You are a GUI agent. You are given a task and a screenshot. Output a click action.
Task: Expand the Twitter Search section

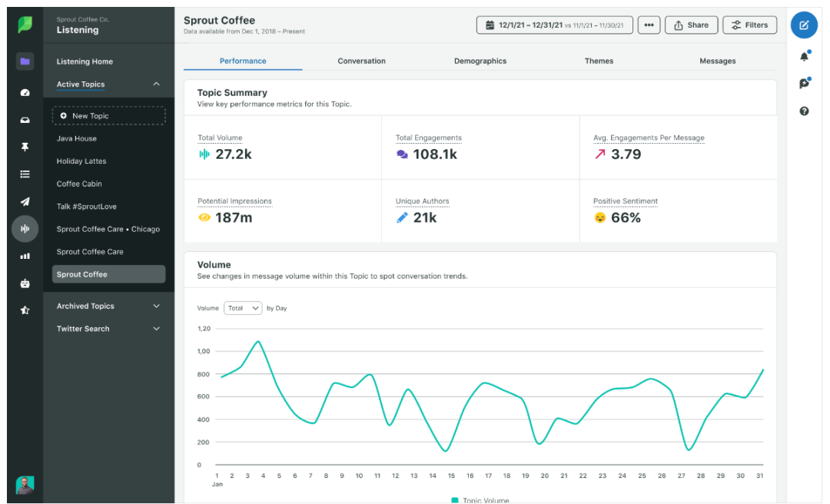[x=108, y=329]
